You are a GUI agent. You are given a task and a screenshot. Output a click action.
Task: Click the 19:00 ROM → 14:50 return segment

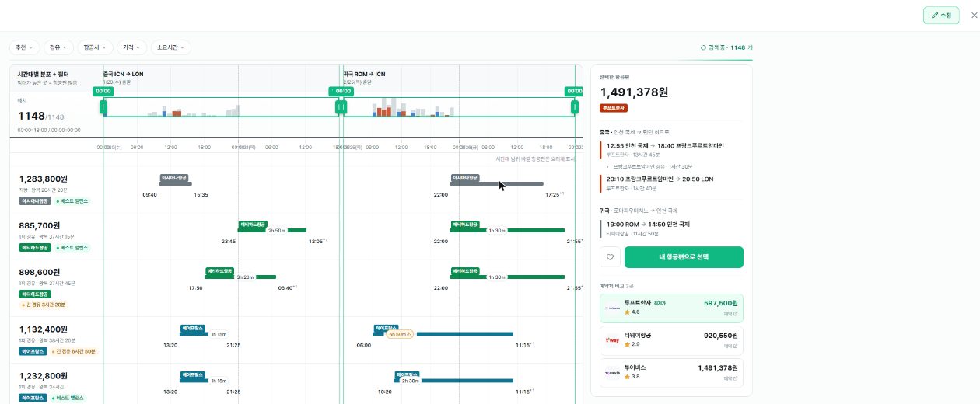point(671,227)
